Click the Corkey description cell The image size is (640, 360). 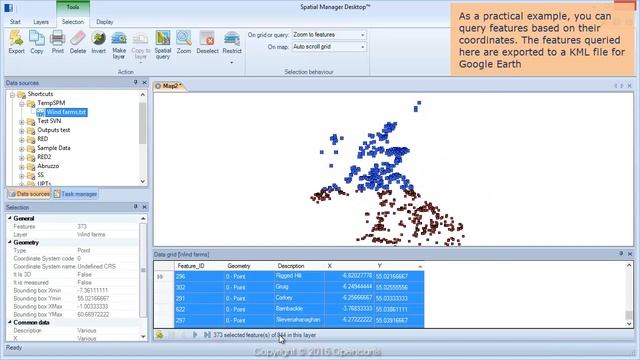pos(299,298)
